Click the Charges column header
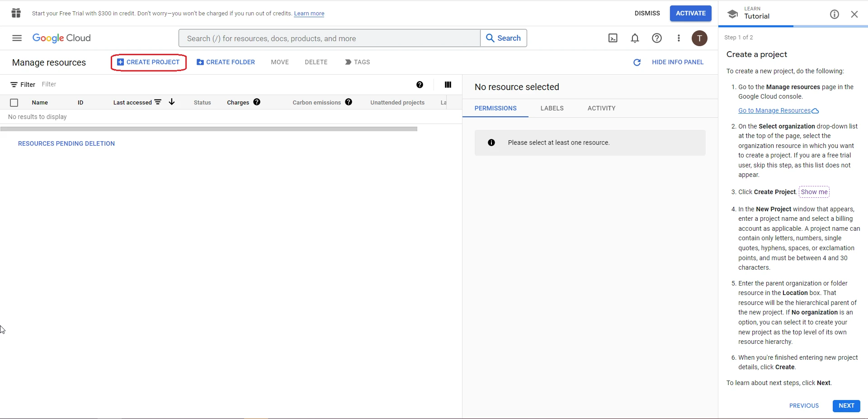The width and height of the screenshot is (868, 419). coord(238,103)
